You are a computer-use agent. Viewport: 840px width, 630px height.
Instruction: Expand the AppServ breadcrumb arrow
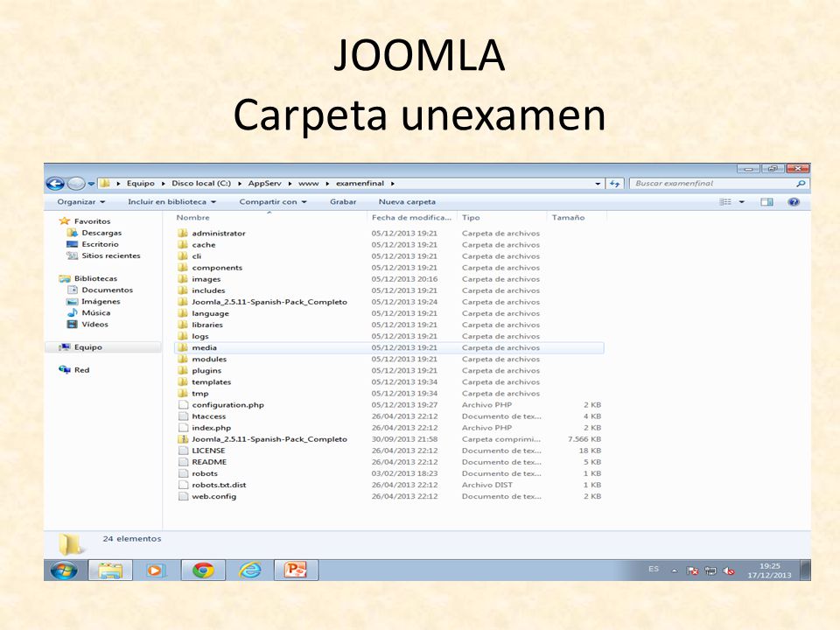pos(290,184)
